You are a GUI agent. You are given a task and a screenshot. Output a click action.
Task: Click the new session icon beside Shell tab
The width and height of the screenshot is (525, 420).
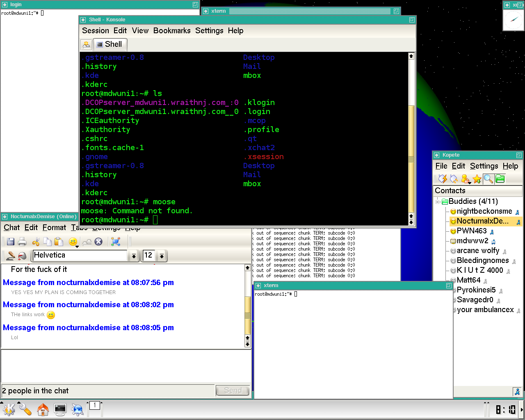coord(86,44)
